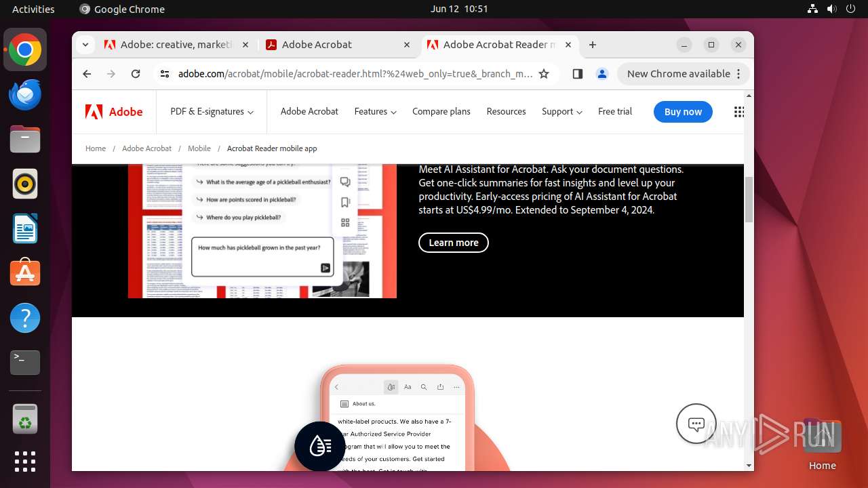This screenshot has height=488, width=868.
Task: Expand the Support dropdown
Action: 561,112
